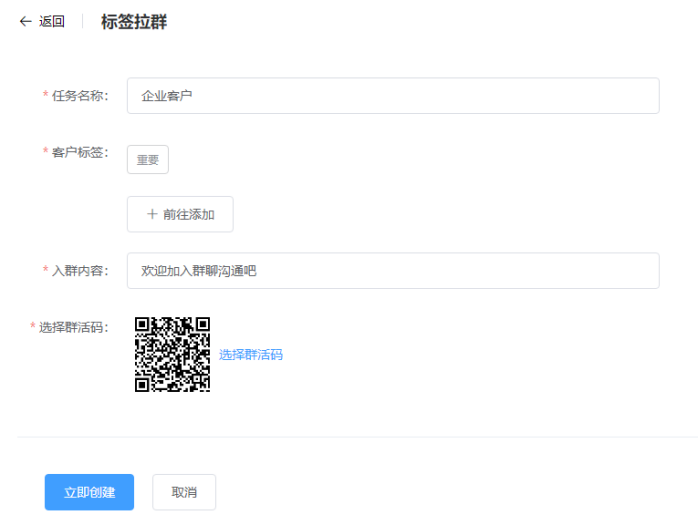Click the 返回 text at top
The height and width of the screenshot is (526, 698).
52,22
